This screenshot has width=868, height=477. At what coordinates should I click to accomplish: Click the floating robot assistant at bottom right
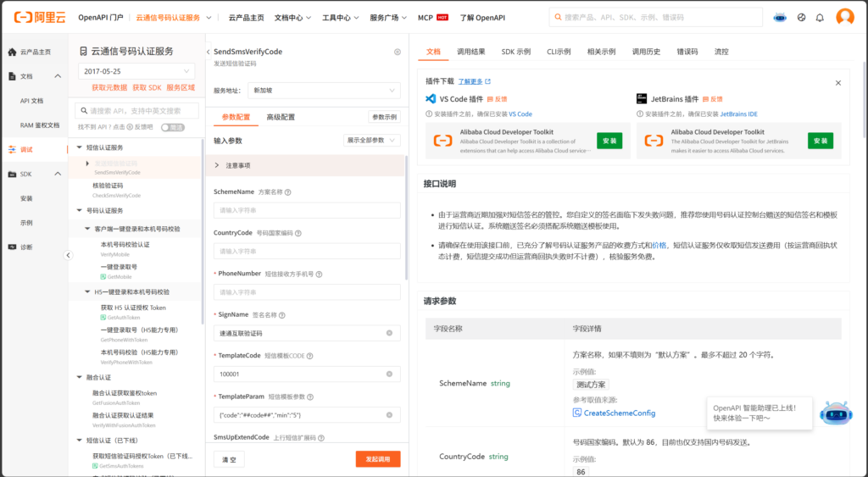(x=835, y=415)
